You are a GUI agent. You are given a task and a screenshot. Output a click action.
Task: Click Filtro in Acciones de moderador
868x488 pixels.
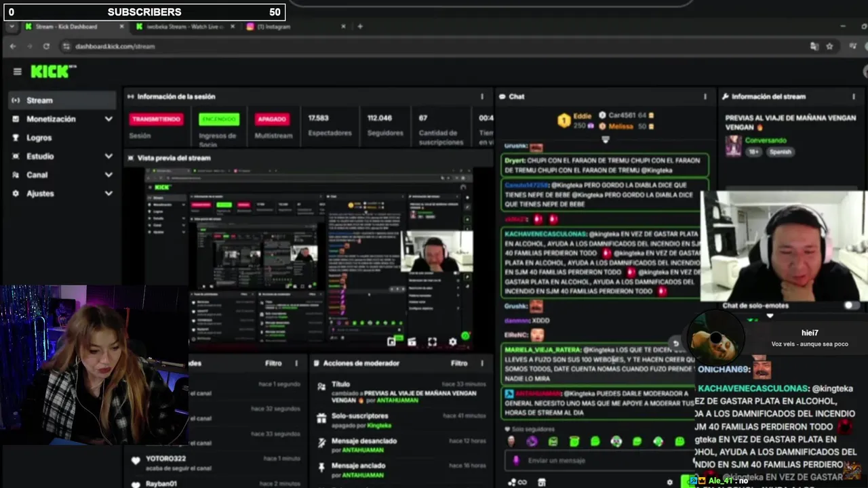click(x=459, y=363)
